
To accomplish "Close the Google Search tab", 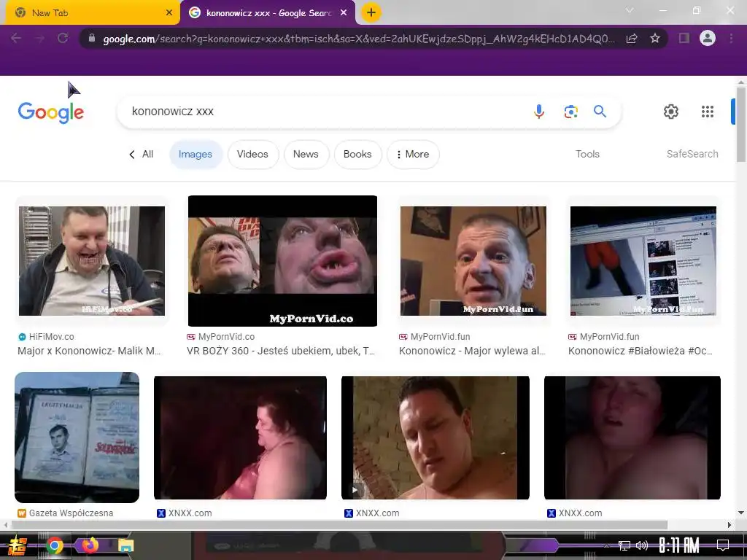I will 344,13.
